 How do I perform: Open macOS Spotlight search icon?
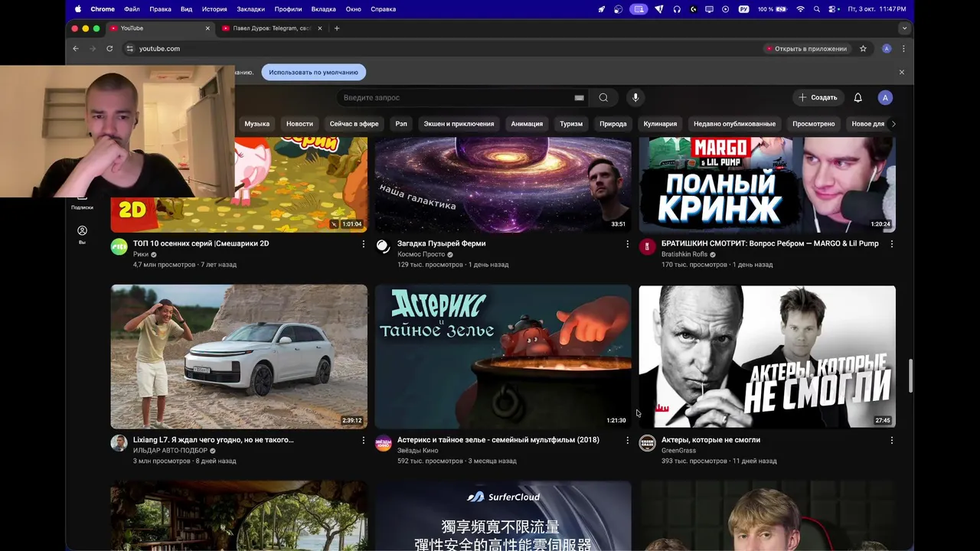point(817,9)
